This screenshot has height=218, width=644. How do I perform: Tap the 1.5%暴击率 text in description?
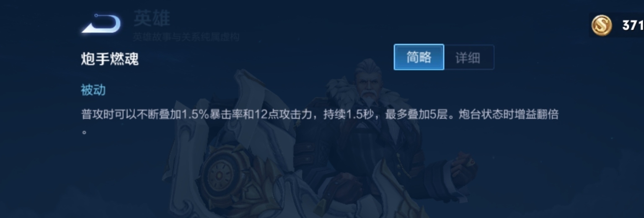[x=218, y=114]
